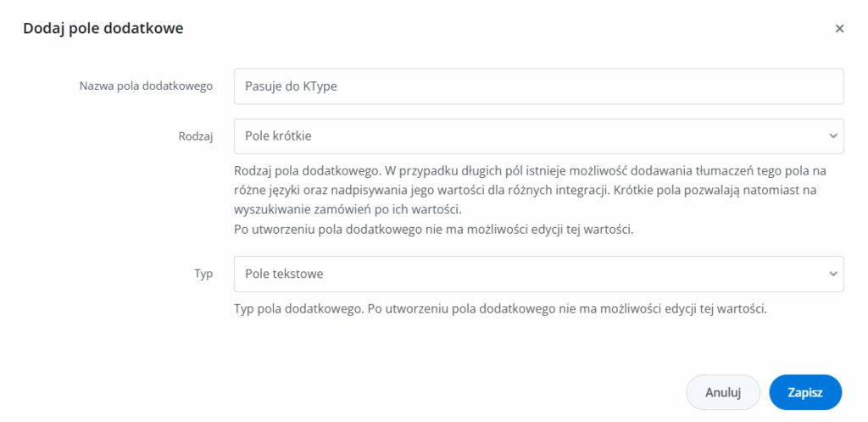Screen dimensions: 868x422
Task: Click the 'Pole tekstowe' selected value text
Action: 283,274
